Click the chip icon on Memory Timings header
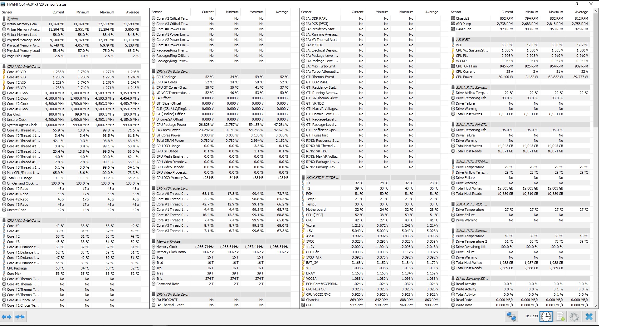Screen dimensions: 644x326 (x=154, y=241)
